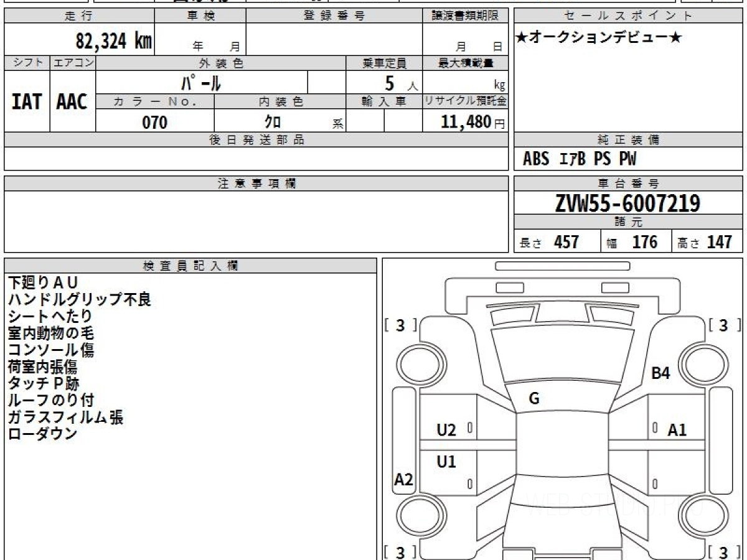Click the rear-left tire rating 3
747x560 pixels.
click(400, 552)
